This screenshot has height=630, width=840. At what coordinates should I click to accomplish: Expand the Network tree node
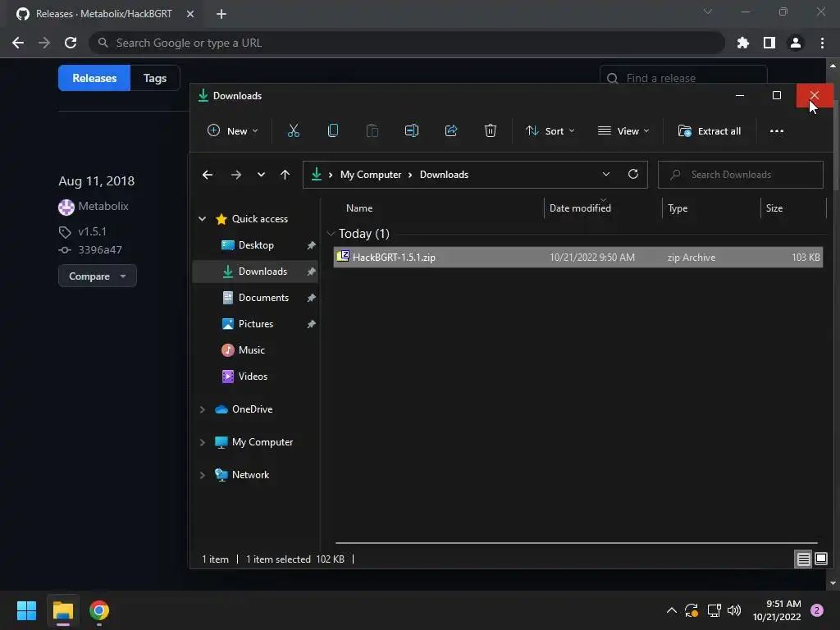click(203, 475)
